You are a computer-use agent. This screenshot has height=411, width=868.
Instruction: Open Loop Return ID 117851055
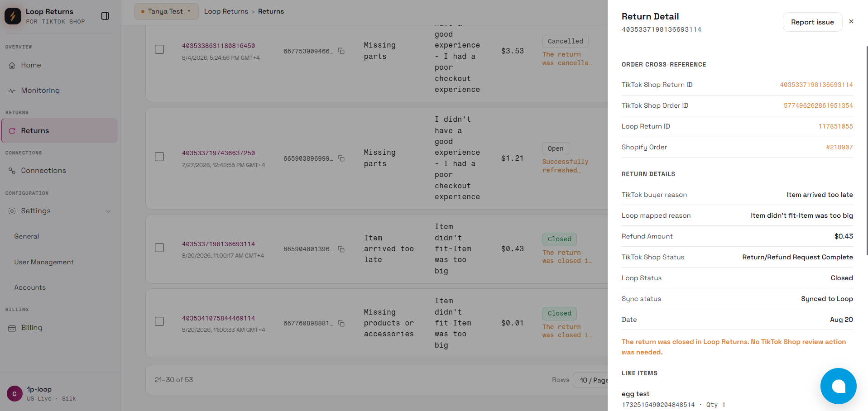pyautogui.click(x=835, y=126)
